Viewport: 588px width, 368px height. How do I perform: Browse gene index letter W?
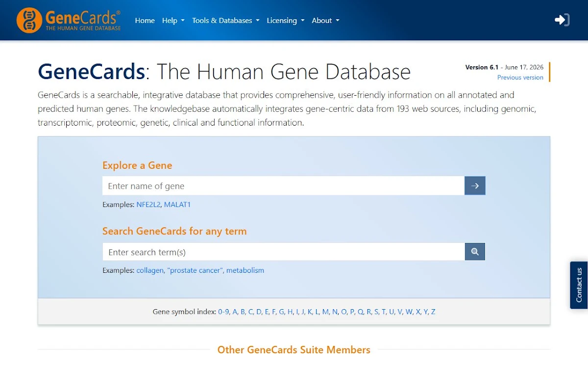[x=409, y=312]
